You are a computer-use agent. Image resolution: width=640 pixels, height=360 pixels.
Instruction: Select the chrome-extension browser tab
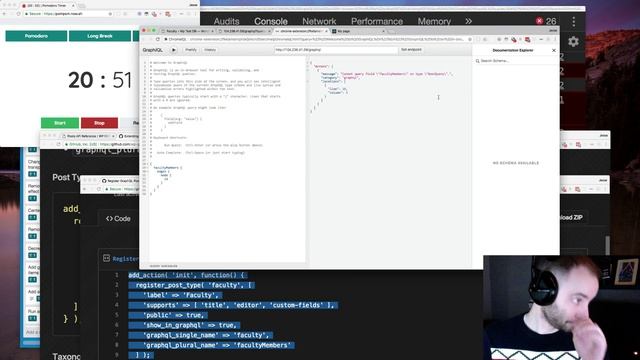pos(301,31)
